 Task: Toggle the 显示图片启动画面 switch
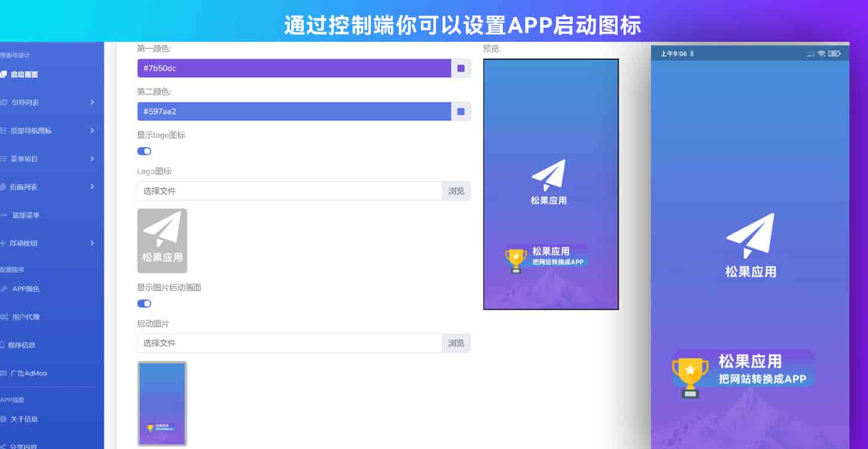144,304
